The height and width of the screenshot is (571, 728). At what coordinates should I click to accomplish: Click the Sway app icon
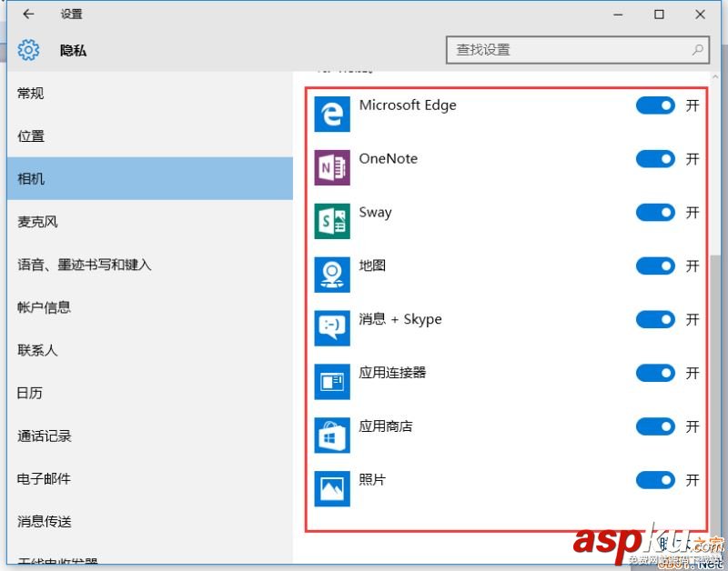pos(332,221)
